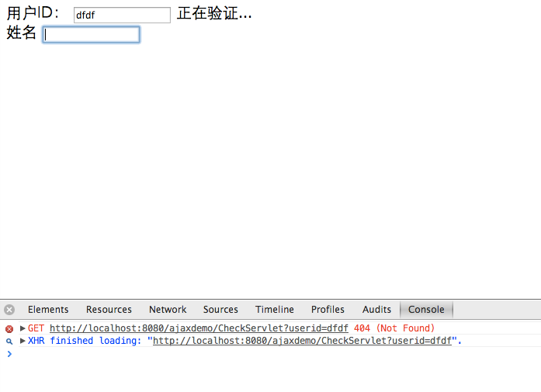Viewport: 541px width, 392px height.
Task: Click the 404 (Not Found) error text
Action: [394, 328]
